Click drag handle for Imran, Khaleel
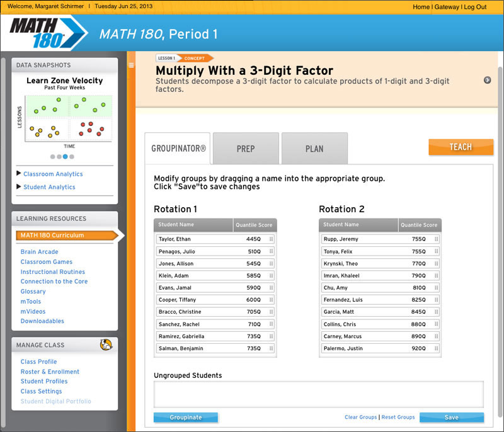Image resolution: width=504 pixels, height=432 pixels. [x=436, y=276]
